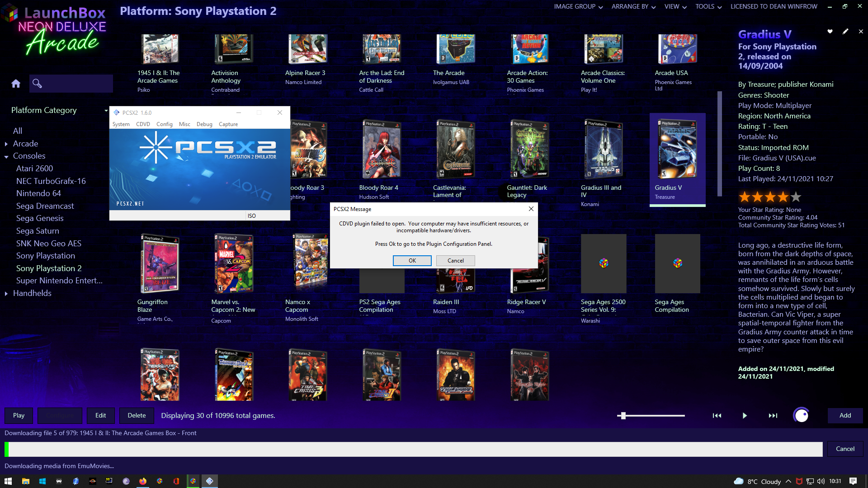Cancel the EmuMovies media download

[x=845, y=449]
